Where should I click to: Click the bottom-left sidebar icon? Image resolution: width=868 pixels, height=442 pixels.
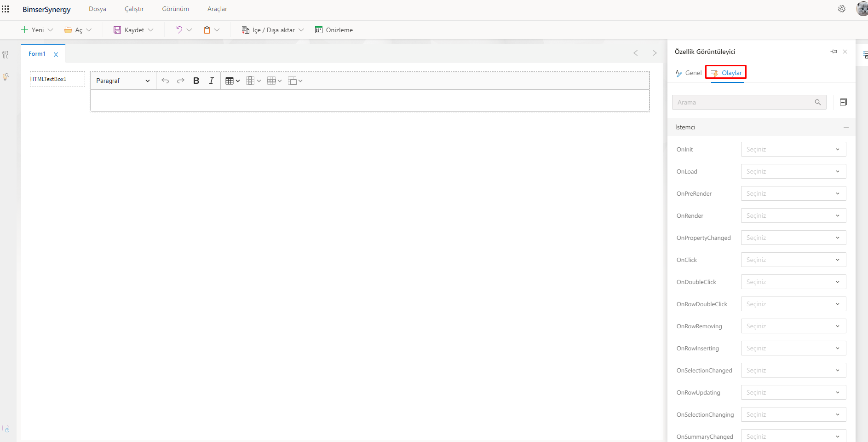click(6, 429)
